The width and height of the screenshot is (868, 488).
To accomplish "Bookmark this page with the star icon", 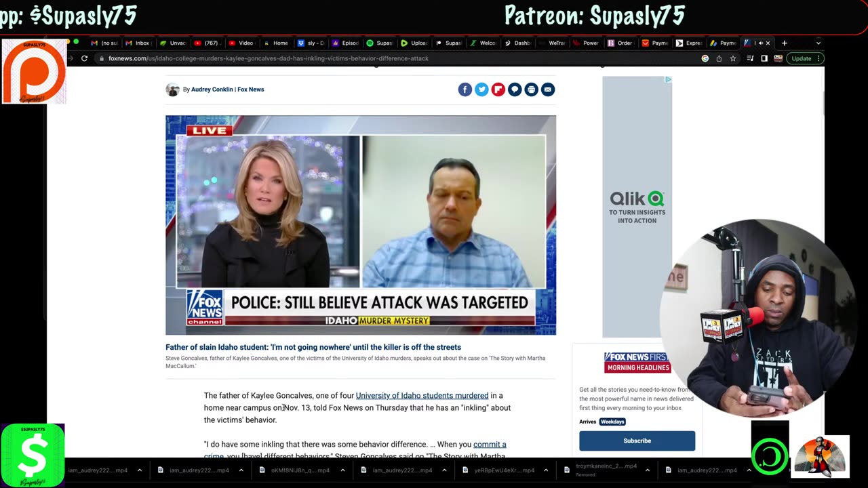I will coord(733,58).
